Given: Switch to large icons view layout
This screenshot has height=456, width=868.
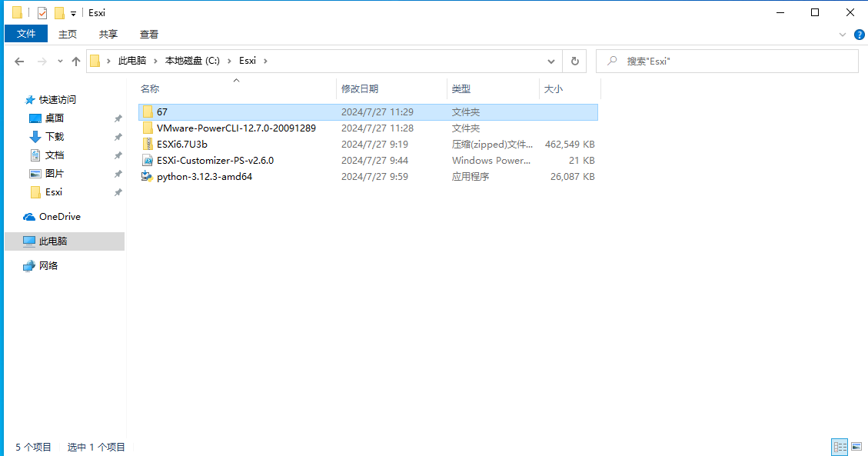Looking at the screenshot, I should point(856,447).
